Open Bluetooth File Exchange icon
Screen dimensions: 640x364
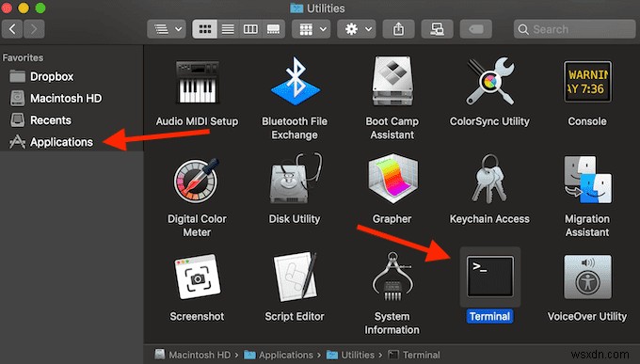[296, 82]
